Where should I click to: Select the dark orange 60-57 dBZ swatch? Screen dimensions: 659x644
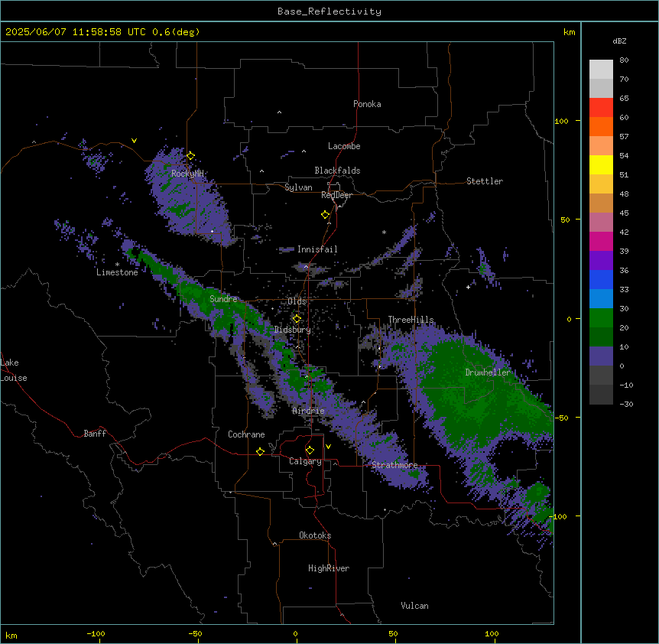tap(601, 126)
